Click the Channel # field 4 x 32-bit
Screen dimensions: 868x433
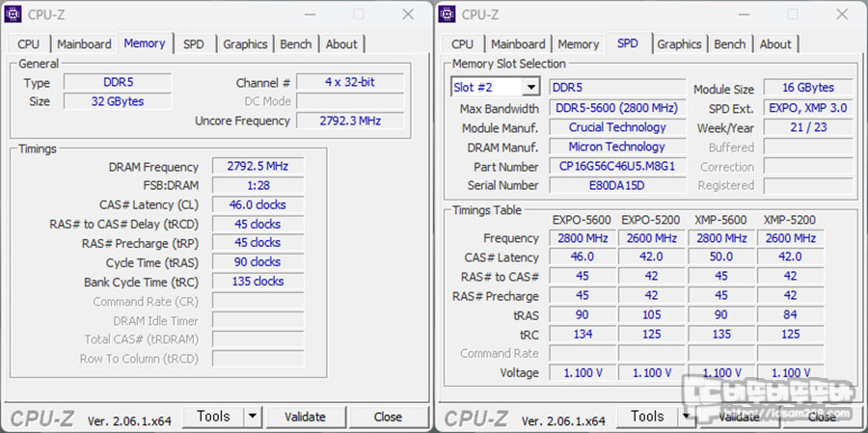[350, 83]
